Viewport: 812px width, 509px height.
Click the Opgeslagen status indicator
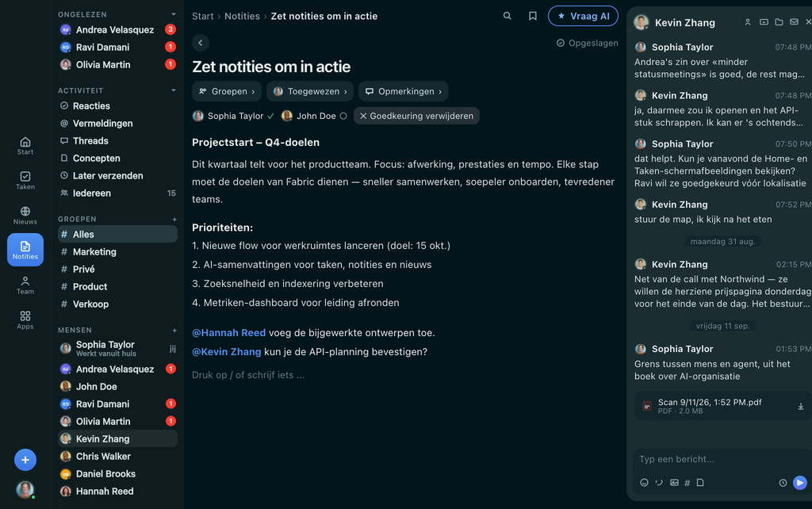pos(588,43)
